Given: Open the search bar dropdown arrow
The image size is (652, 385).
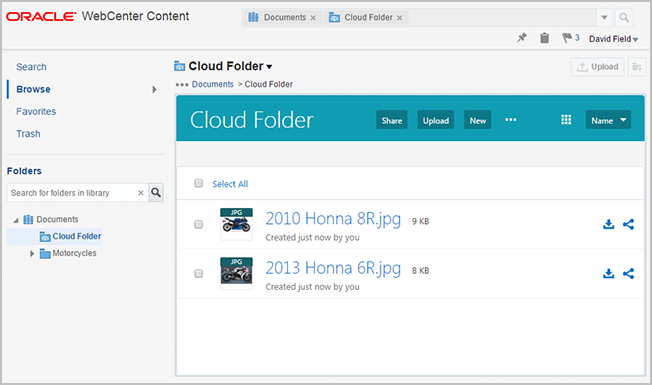Looking at the screenshot, I should (x=604, y=17).
